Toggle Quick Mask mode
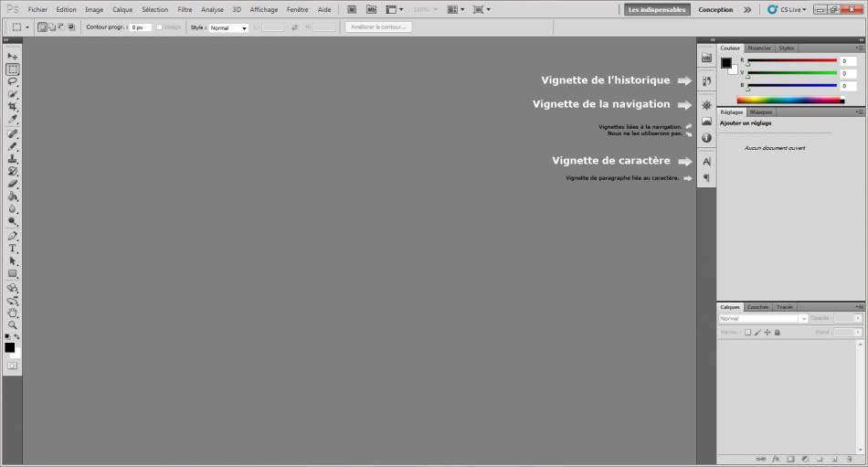 coord(12,366)
